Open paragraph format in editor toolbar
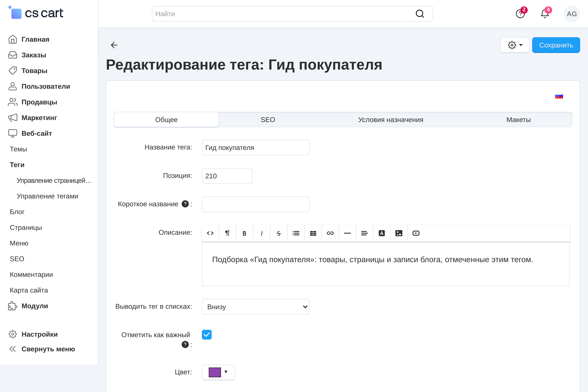 227,233
